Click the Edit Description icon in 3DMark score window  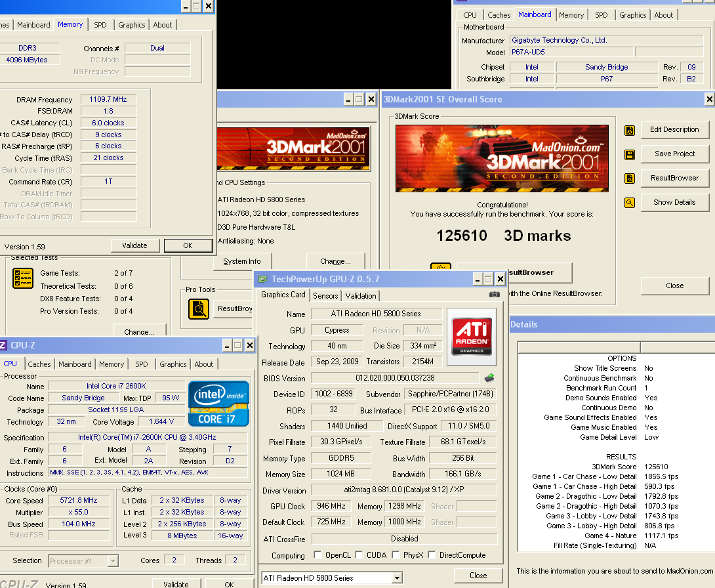click(x=630, y=131)
